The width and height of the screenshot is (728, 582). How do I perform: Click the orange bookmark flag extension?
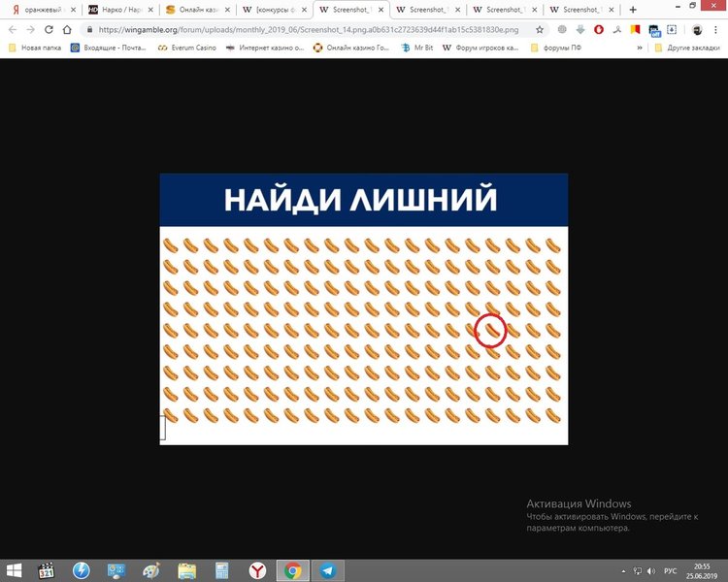click(635, 30)
